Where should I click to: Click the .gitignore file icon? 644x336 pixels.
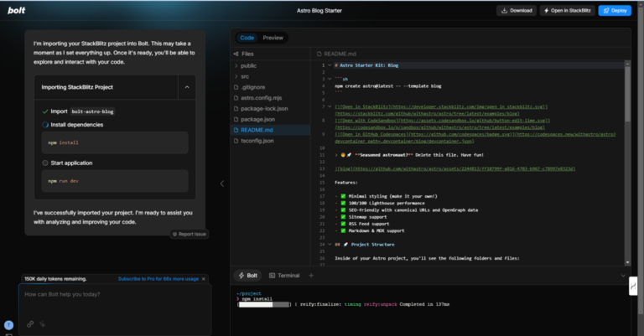point(236,87)
